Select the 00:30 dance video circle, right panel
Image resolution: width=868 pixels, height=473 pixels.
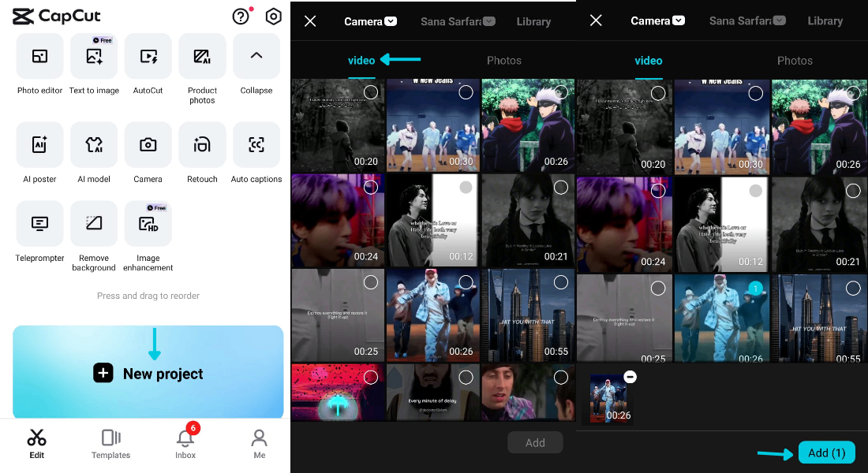point(755,94)
